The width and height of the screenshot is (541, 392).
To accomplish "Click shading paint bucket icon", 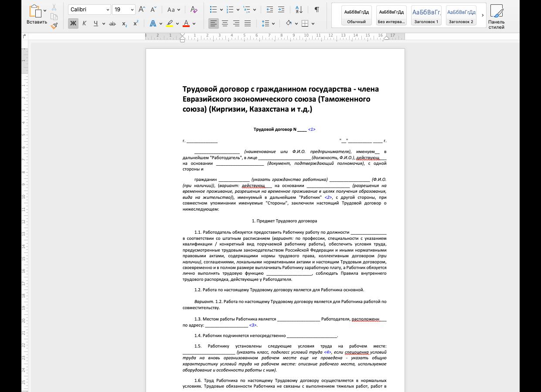I will click(x=289, y=24).
